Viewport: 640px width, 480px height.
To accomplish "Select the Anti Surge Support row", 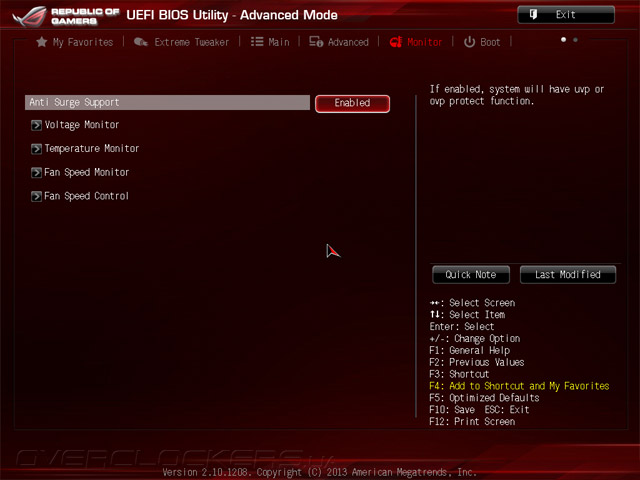I will pyautogui.click(x=167, y=102).
